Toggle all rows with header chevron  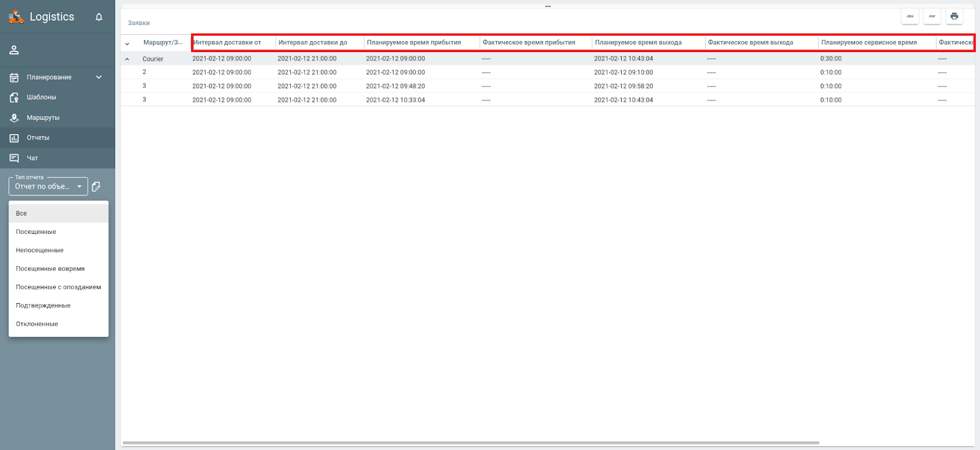(127, 43)
